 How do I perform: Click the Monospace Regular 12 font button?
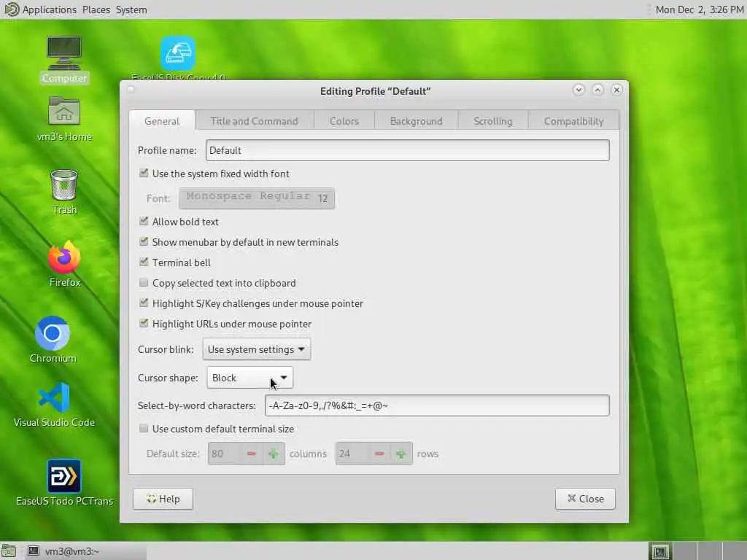click(258, 198)
